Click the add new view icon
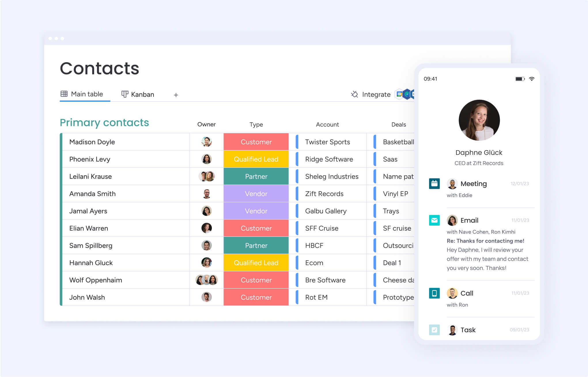Viewport: 588px width, 377px height. (x=175, y=95)
